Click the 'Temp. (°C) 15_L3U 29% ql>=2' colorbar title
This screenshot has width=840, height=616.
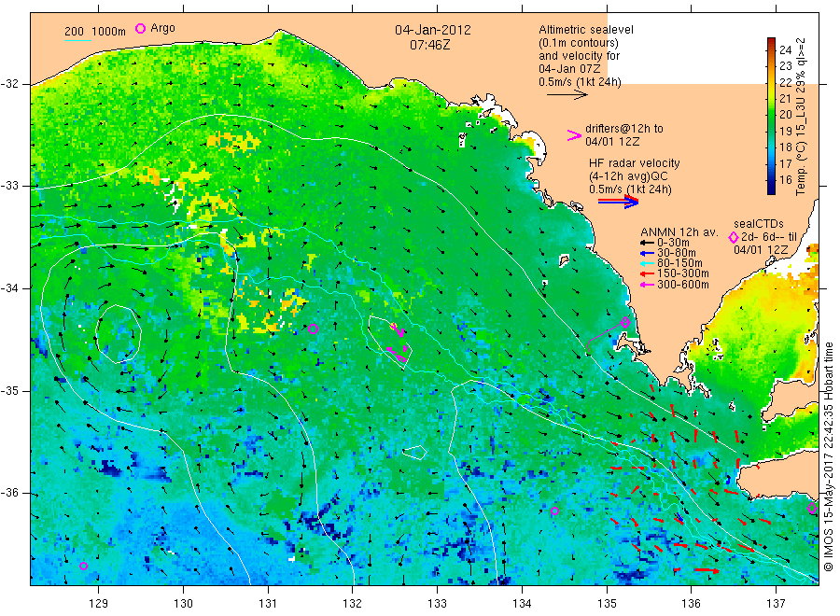(801, 117)
